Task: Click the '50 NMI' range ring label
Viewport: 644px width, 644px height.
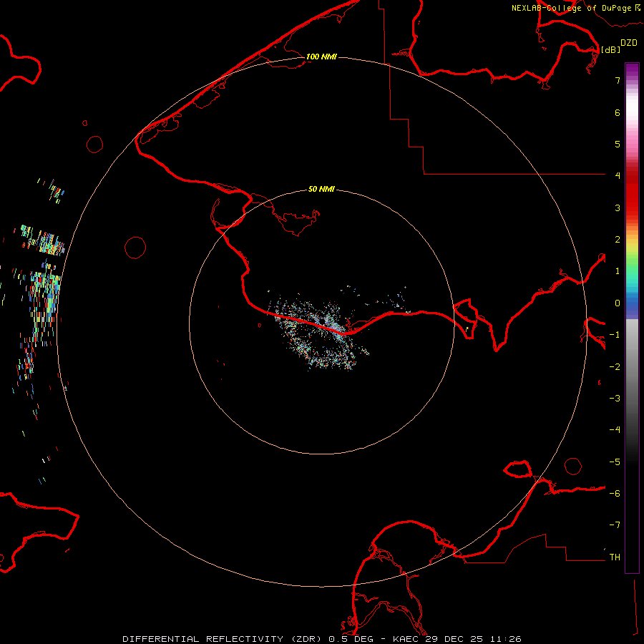Action: (x=321, y=189)
